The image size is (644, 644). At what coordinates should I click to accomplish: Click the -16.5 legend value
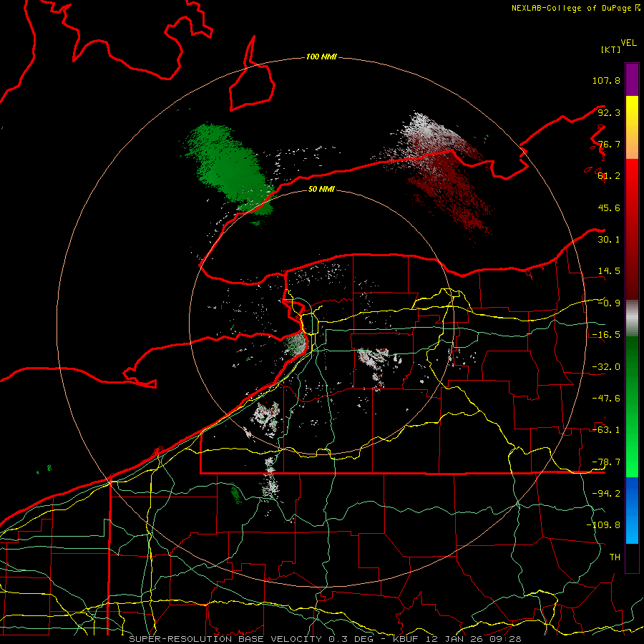[606, 335]
